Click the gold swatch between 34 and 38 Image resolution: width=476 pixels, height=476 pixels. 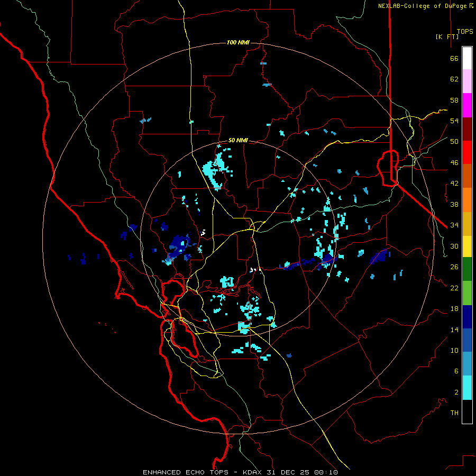467,224
